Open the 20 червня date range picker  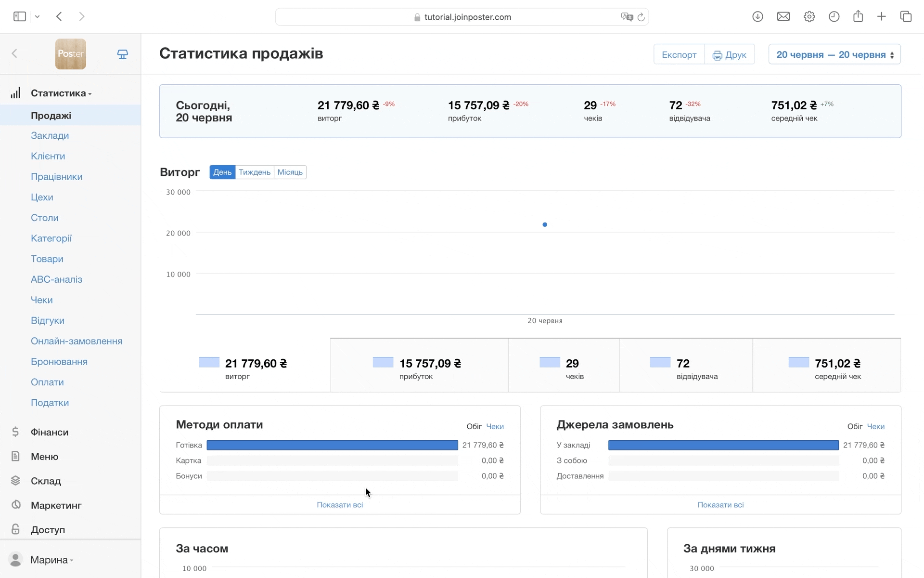[835, 54]
